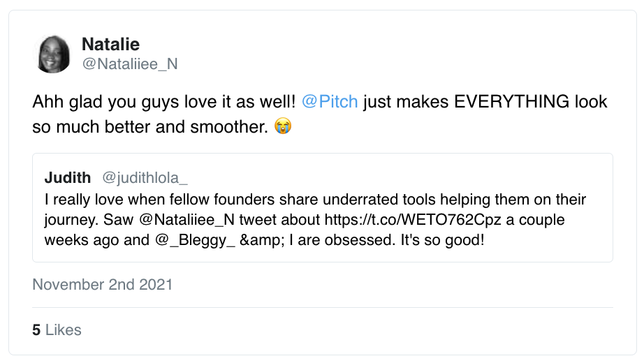Click the @judithlola_ handle
This screenshot has width=644, height=363.
click(x=145, y=177)
